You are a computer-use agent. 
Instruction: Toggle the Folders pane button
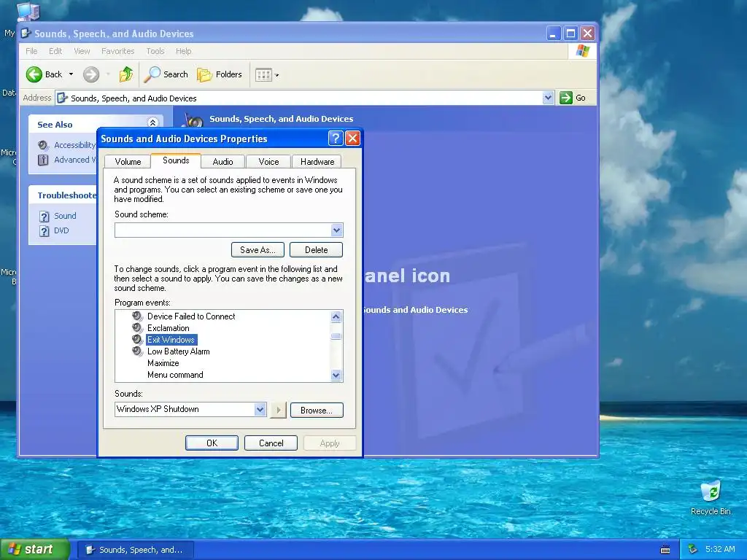click(x=220, y=74)
